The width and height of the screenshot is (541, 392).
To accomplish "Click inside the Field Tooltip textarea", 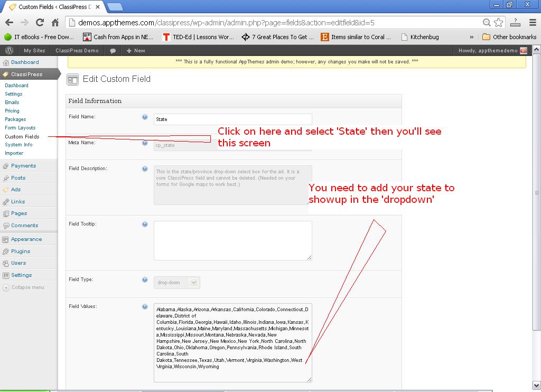I will (x=233, y=241).
